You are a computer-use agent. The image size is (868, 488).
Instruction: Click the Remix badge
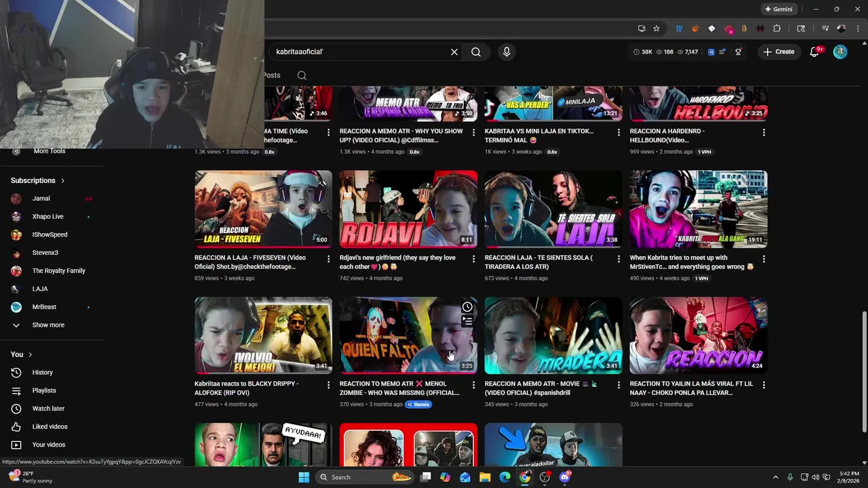418,405
